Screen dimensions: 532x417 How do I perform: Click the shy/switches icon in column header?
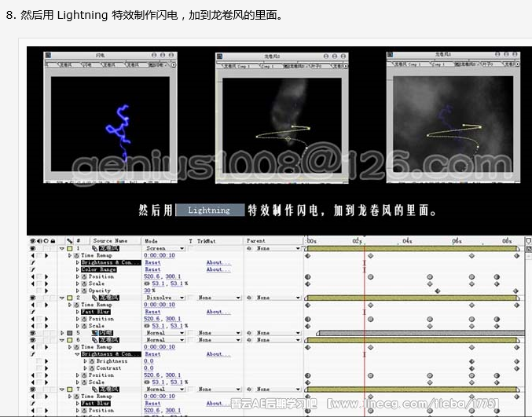pyautogui.click(x=70, y=241)
